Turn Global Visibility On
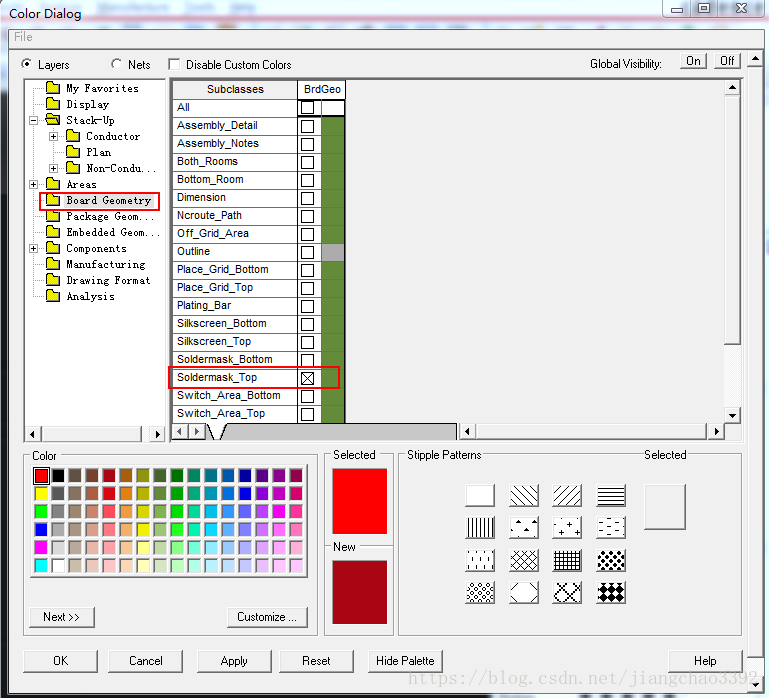Image resolution: width=769 pixels, height=698 pixels. pos(693,61)
